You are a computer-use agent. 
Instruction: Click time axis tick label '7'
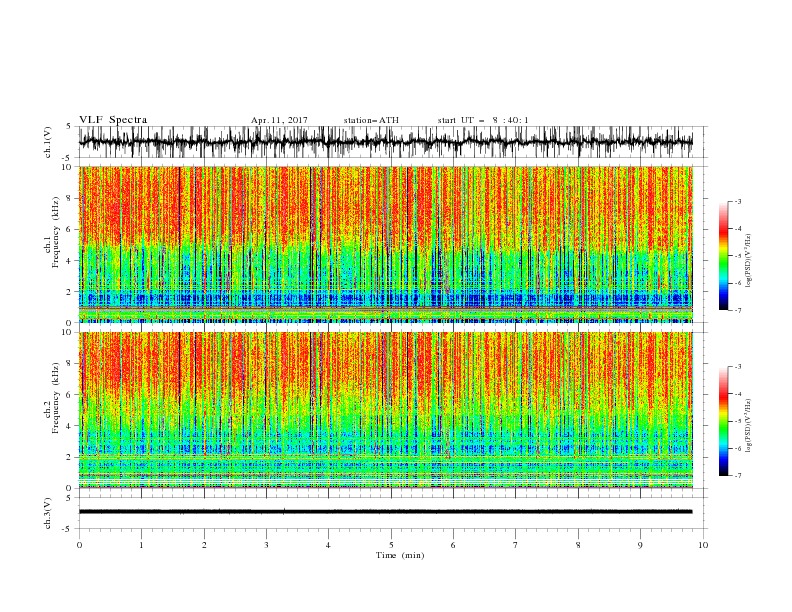(516, 545)
